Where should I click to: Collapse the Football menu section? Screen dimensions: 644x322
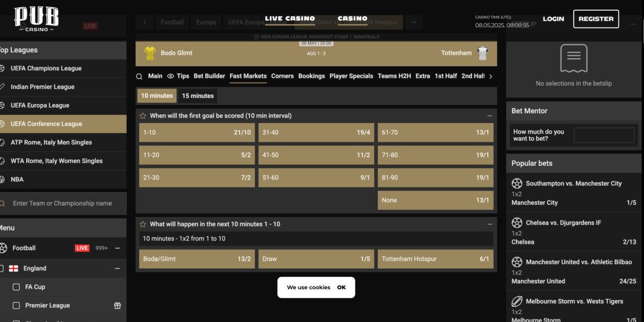tap(118, 248)
